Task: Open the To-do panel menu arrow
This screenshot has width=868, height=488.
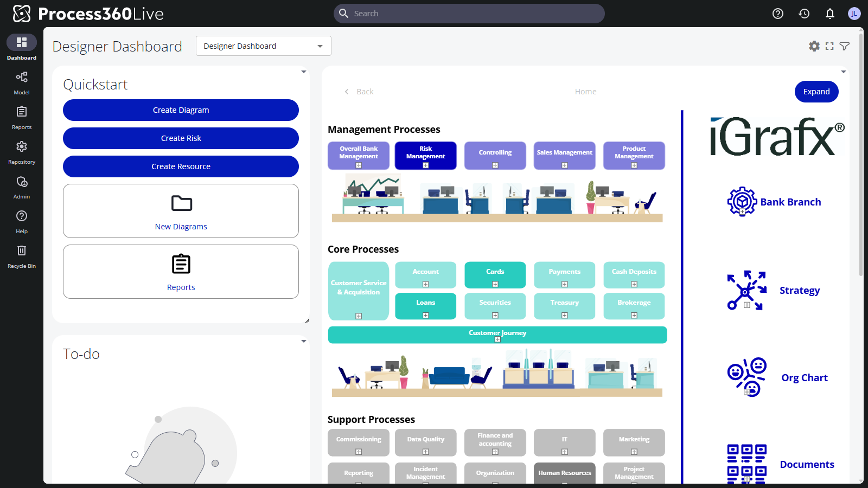Action: 304,341
